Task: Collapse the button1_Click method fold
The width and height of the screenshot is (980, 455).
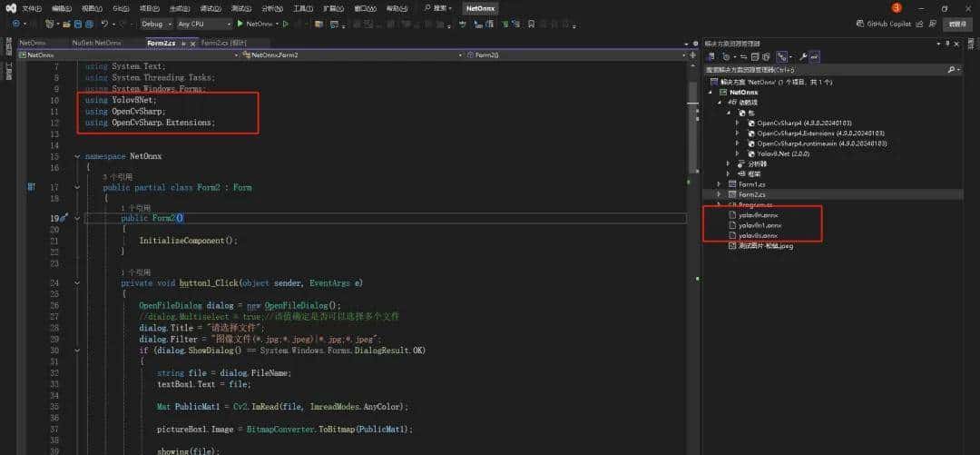Action: pyautogui.click(x=77, y=282)
